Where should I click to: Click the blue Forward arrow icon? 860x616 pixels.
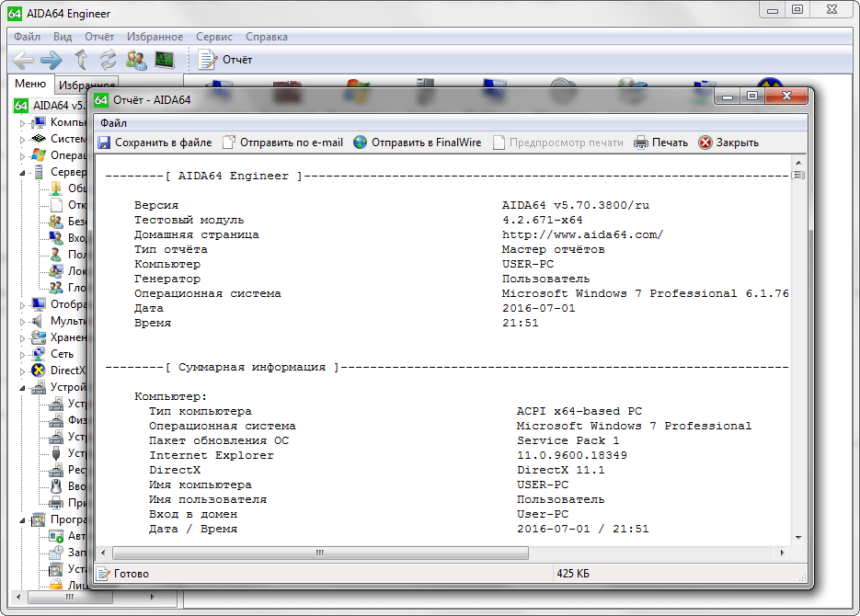point(51,60)
